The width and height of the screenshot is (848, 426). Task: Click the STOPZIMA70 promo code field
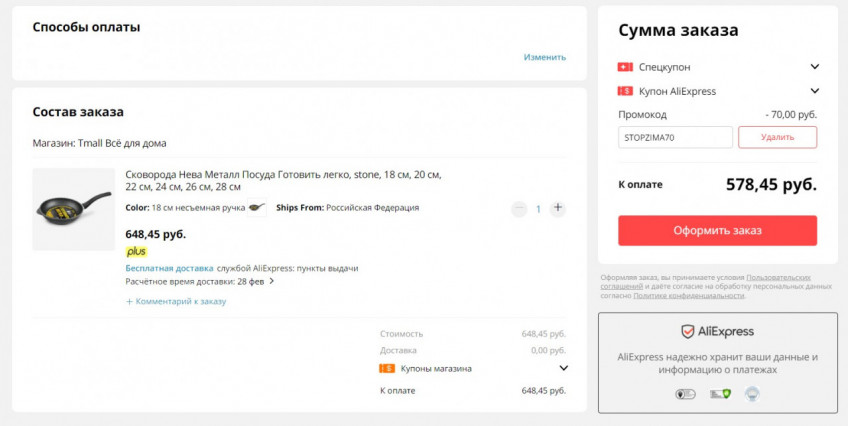point(675,137)
